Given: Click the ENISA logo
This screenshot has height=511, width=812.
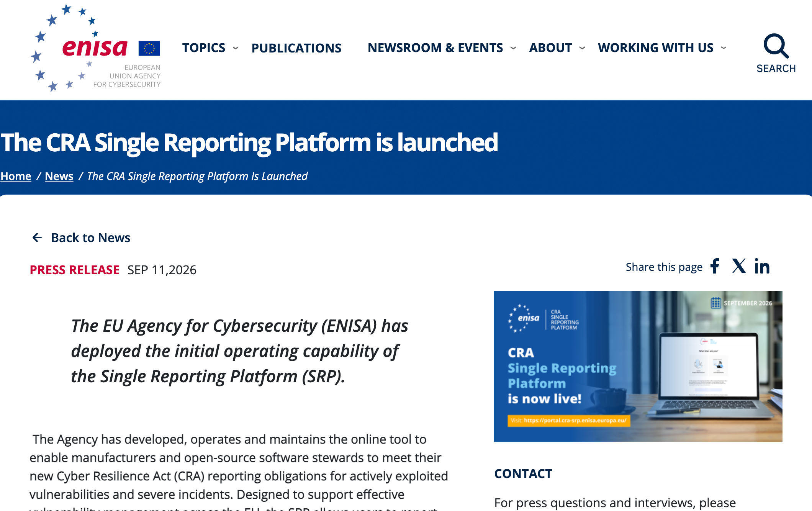Looking at the screenshot, I should 95,48.
